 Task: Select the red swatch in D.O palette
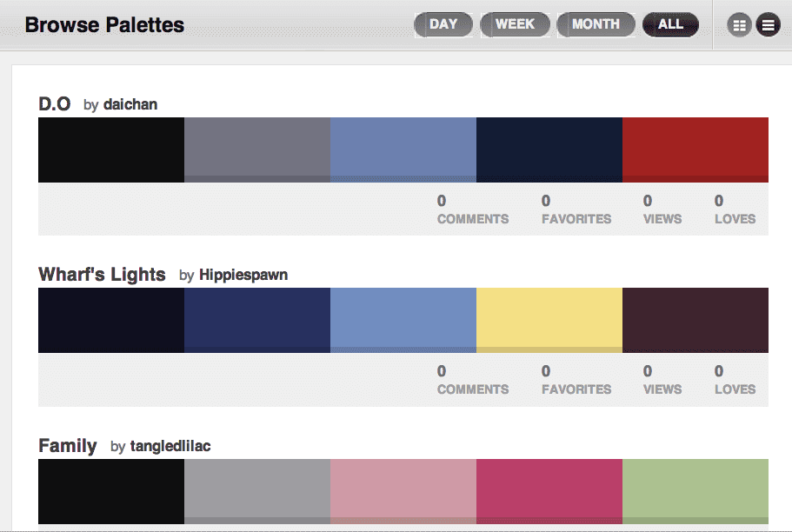coord(695,150)
